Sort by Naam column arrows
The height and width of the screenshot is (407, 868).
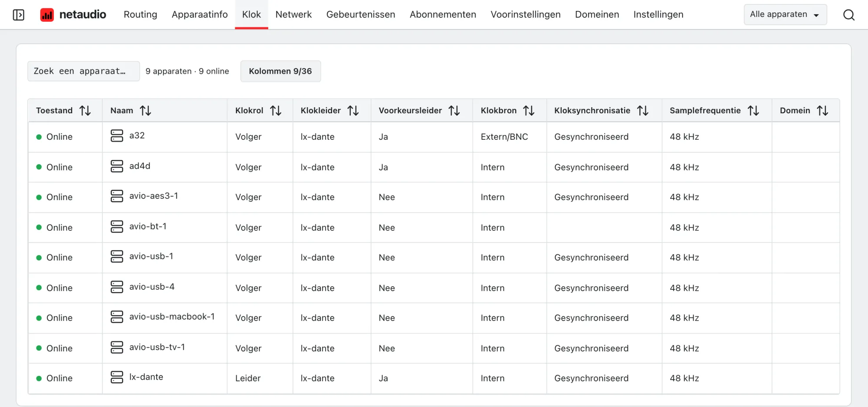pos(145,111)
